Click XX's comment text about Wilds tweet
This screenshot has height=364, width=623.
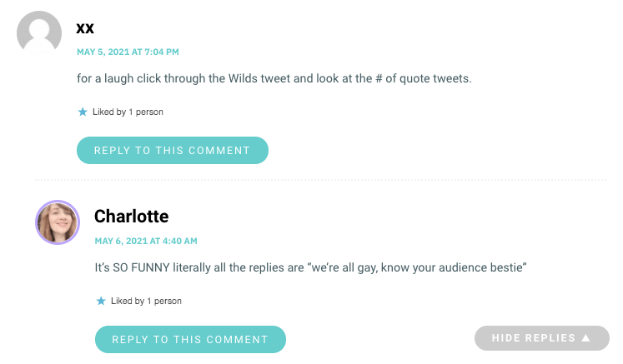(274, 78)
